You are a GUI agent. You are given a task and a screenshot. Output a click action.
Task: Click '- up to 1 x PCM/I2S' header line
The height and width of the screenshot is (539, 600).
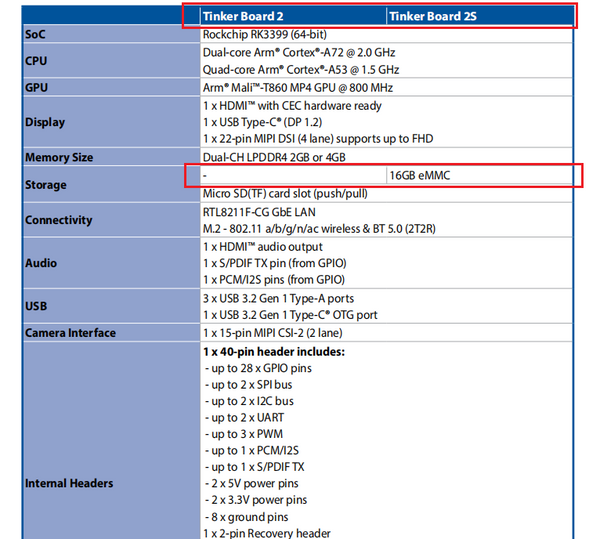click(x=252, y=450)
